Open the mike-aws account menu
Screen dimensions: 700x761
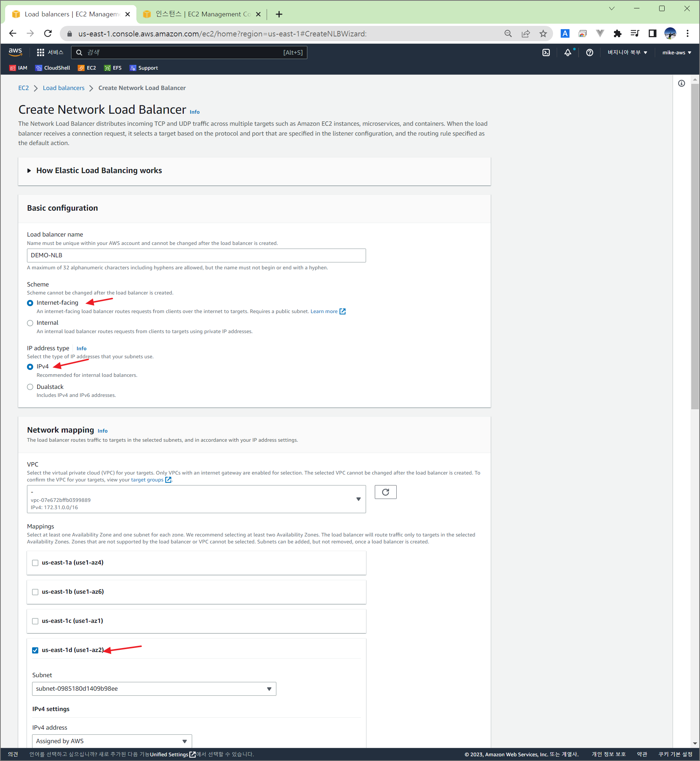[x=677, y=52]
